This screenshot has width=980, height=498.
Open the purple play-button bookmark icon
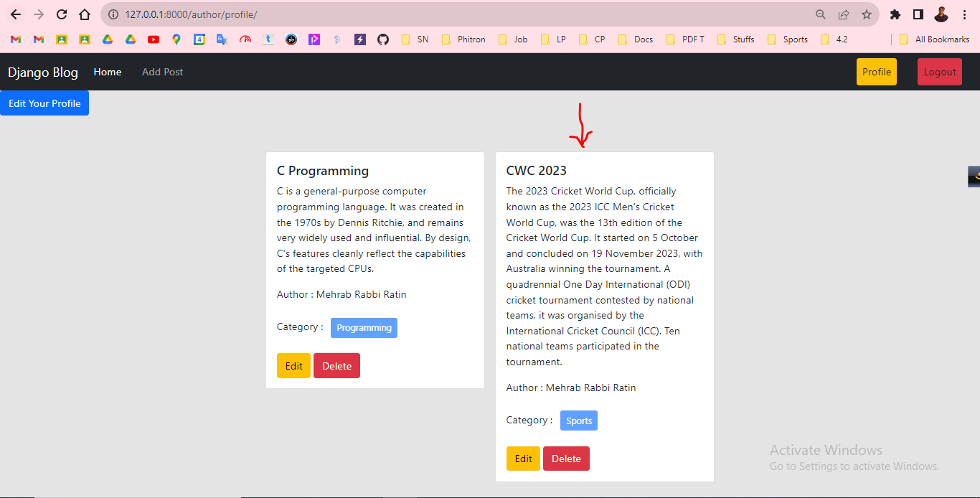click(x=314, y=39)
